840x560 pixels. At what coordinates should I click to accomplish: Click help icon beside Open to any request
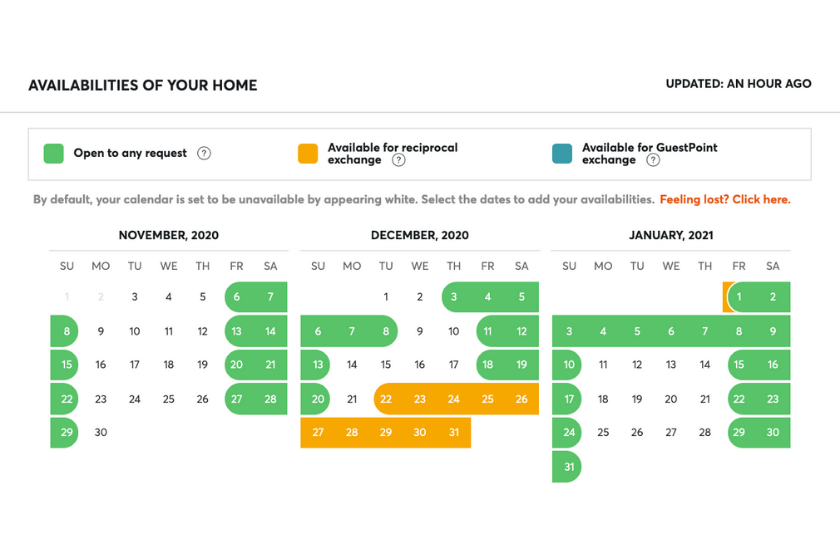(204, 154)
